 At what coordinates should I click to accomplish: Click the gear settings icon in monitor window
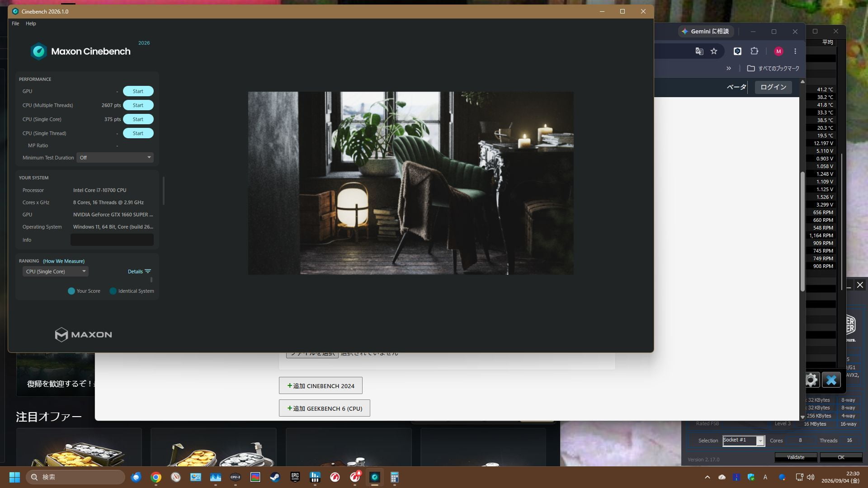[x=811, y=380]
